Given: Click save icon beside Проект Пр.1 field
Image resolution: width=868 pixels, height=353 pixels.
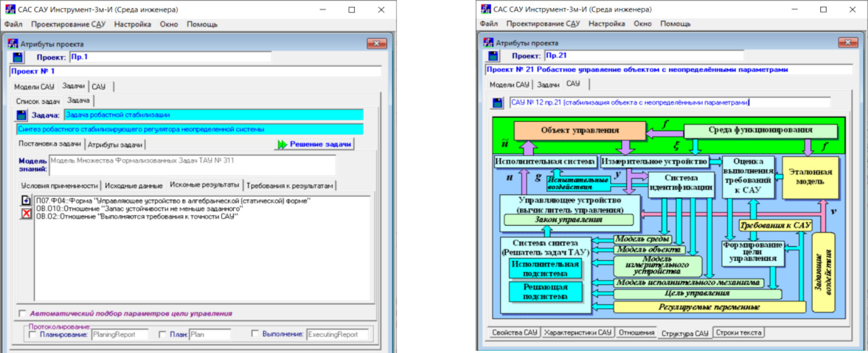Looking at the screenshot, I should click(19, 57).
